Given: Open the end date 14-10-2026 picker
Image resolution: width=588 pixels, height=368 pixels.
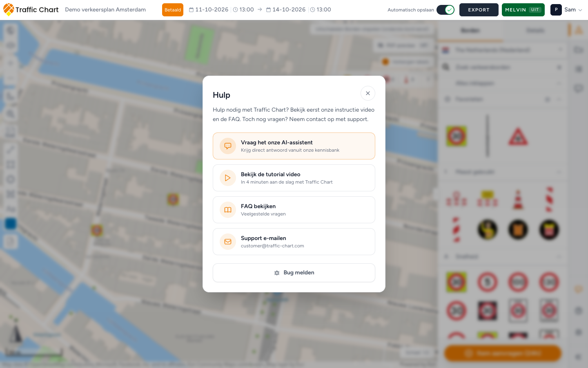Looking at the screenshot, I should pyautogui.click(x=286, y=10).
